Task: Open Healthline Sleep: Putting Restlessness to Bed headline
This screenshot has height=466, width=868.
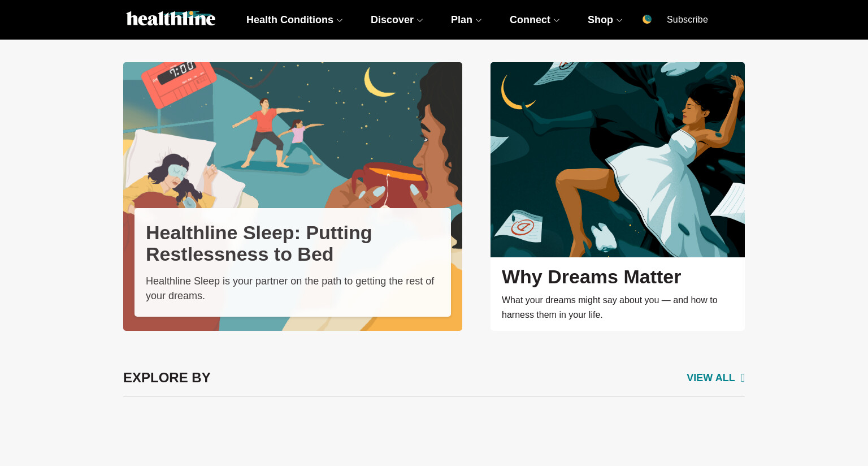Action: click(259, 244)
